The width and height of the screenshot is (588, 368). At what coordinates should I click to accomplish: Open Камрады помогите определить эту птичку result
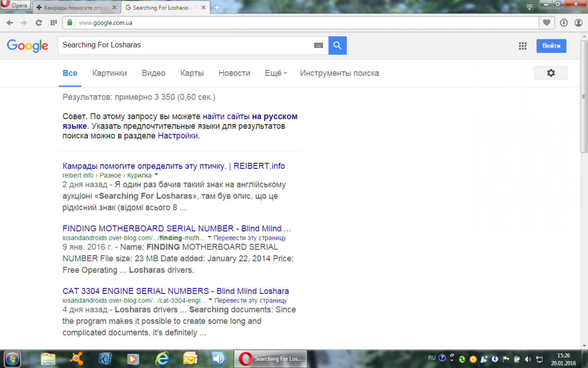[x=173, y=166]
